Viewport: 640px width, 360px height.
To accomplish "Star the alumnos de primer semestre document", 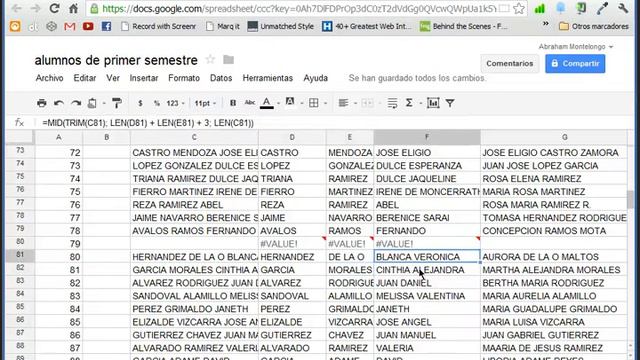I will pyautogui.click(x=210, y=60).
